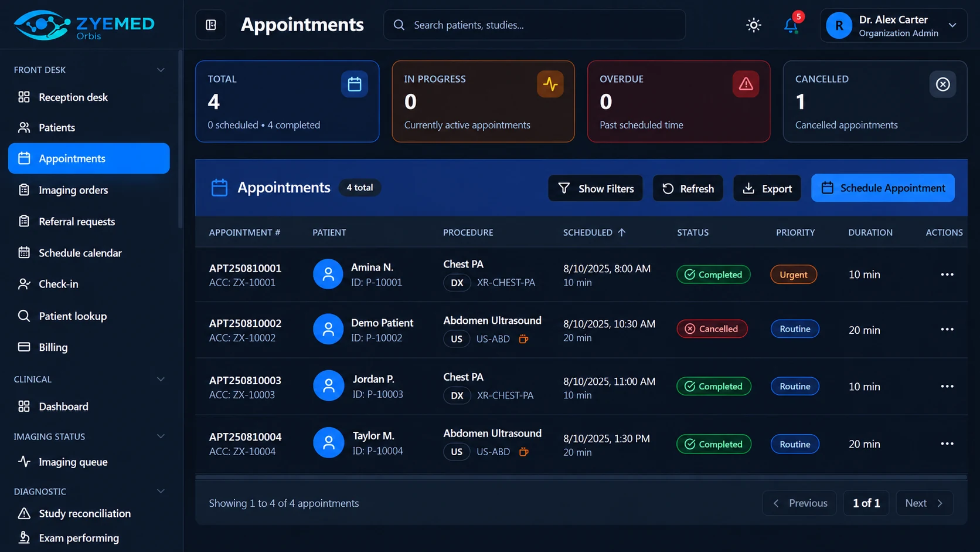Click the orange prep icon for Demo Patient
Screen dimensions: 980x552
pos(523,339)
